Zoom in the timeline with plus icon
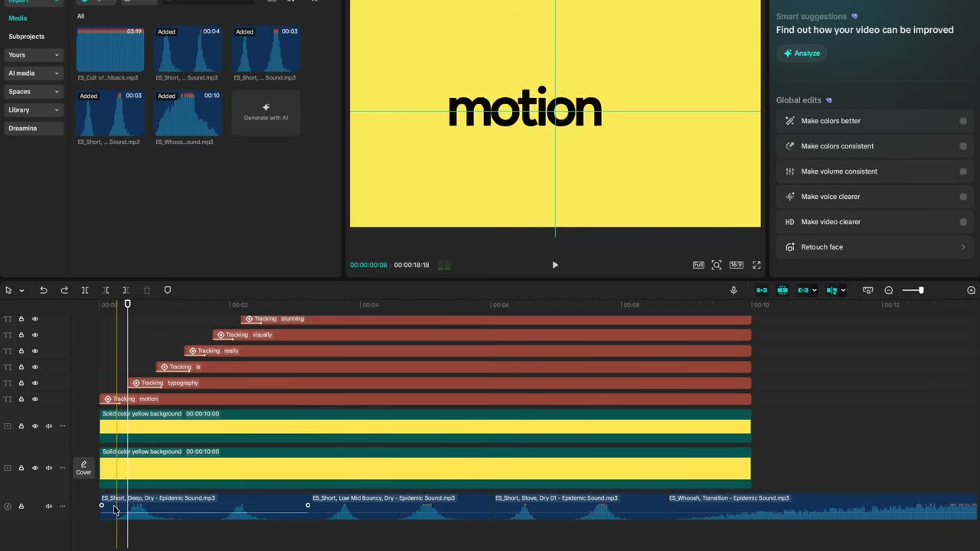Screen dimensions: 980x551 [x=972, y=290]
